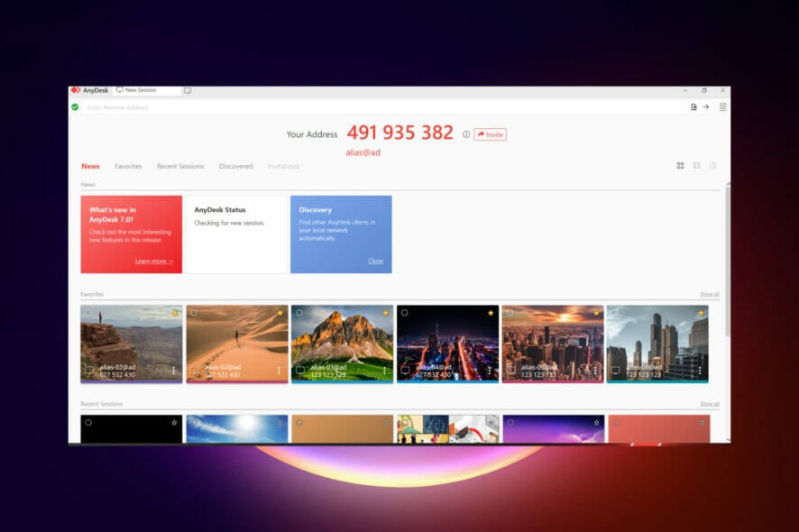
Task: Select the tan recent session tile circle
Action: [299, 422]
